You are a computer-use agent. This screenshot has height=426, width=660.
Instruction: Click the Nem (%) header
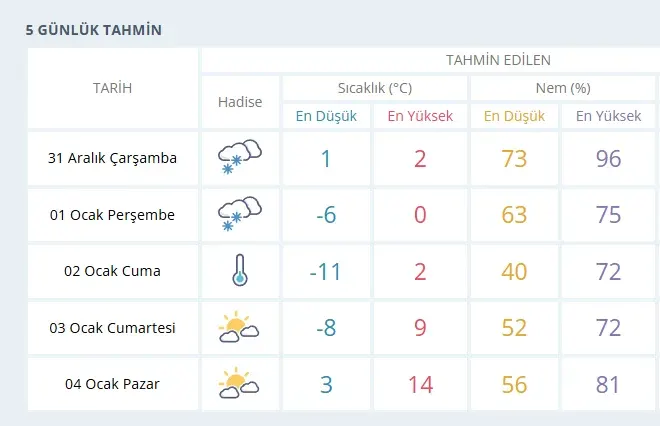pos(565,88)
